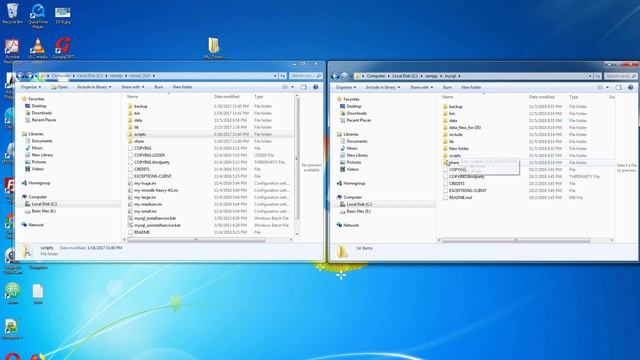The width and height of the screenshot is (640, 360).
Task: Click the Forward arrow in the left Explorer window
Action: tap(29, 76)
